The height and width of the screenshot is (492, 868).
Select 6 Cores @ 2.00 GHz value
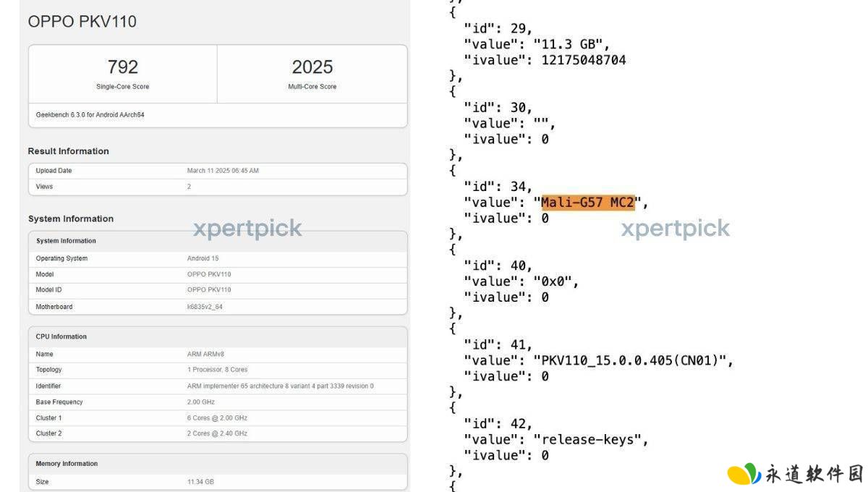pos(217,417)
